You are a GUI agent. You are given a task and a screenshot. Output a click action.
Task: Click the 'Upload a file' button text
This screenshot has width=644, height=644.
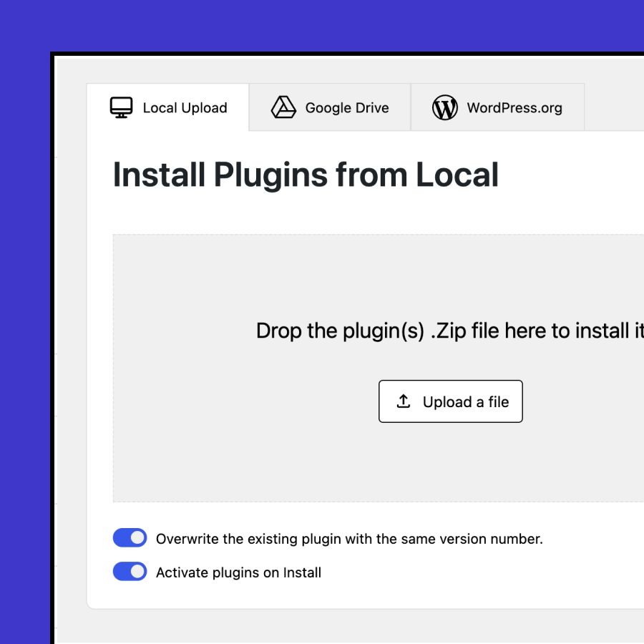coord(465,402)
